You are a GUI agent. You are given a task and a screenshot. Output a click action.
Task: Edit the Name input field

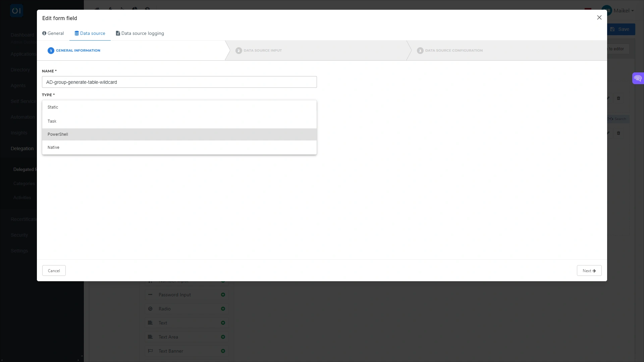(x=179, y=82)
